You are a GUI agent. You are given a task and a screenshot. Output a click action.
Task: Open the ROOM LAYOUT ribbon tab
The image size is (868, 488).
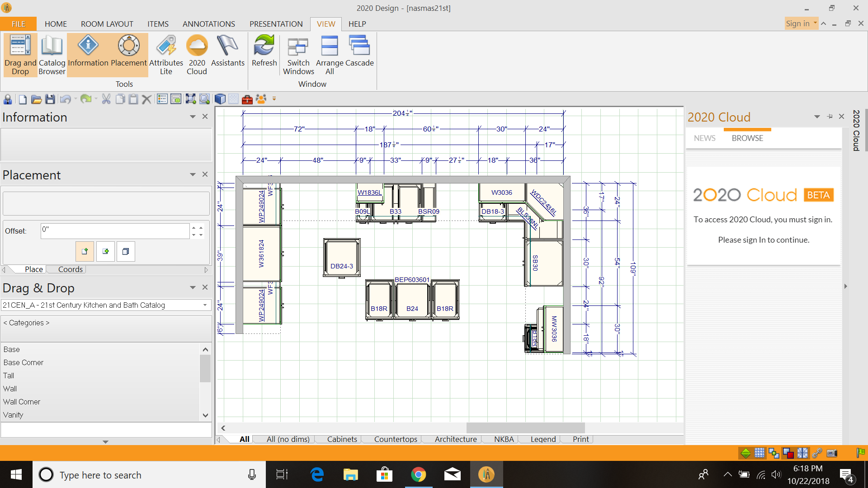(107, 24)
